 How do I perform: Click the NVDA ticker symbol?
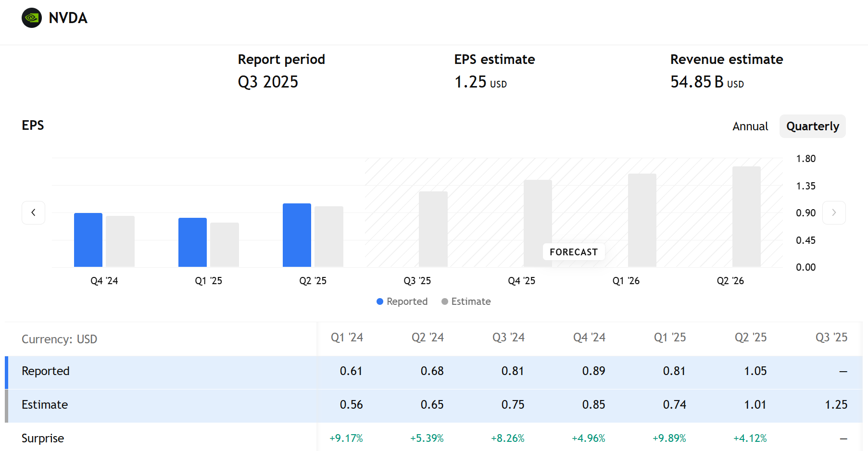tap(68, 18)
